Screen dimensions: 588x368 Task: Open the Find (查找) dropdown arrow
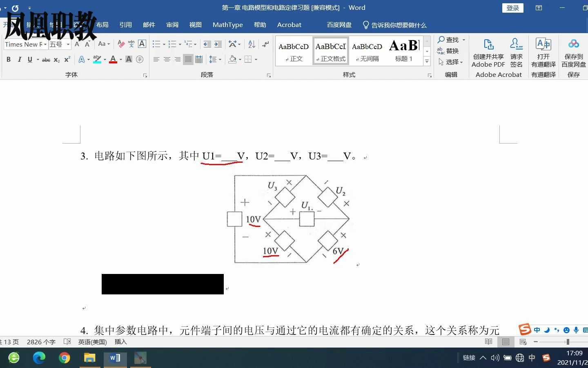(x=464, y=40)
